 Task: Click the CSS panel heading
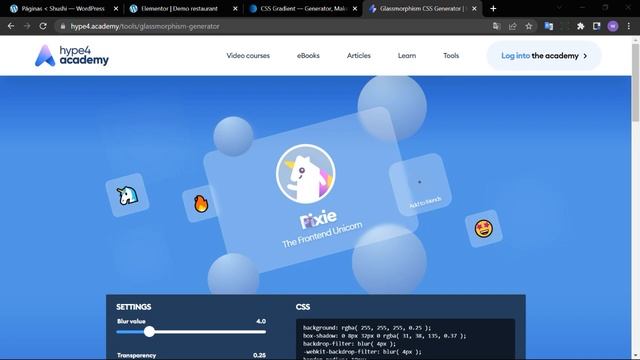[x=303, y=307]
